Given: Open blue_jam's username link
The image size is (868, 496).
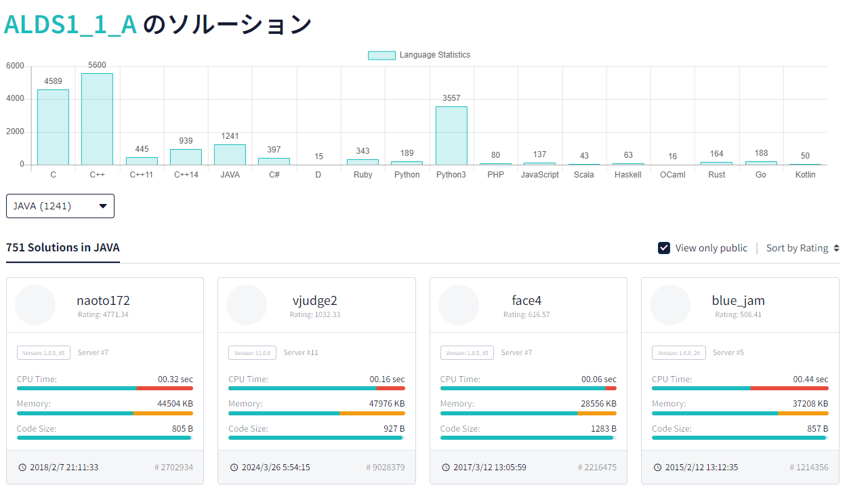Looking at the screenshot, I should 738,301.
